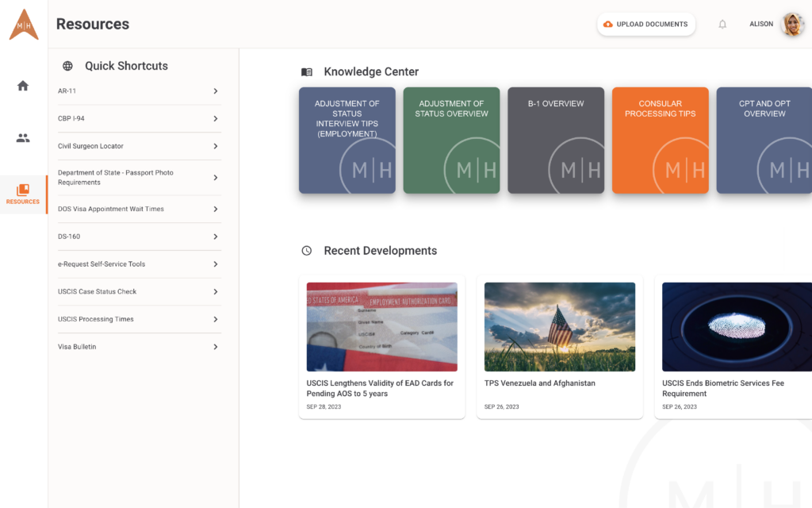
Task: Open the AR-11 shortcut link
Action: [67, 91]
